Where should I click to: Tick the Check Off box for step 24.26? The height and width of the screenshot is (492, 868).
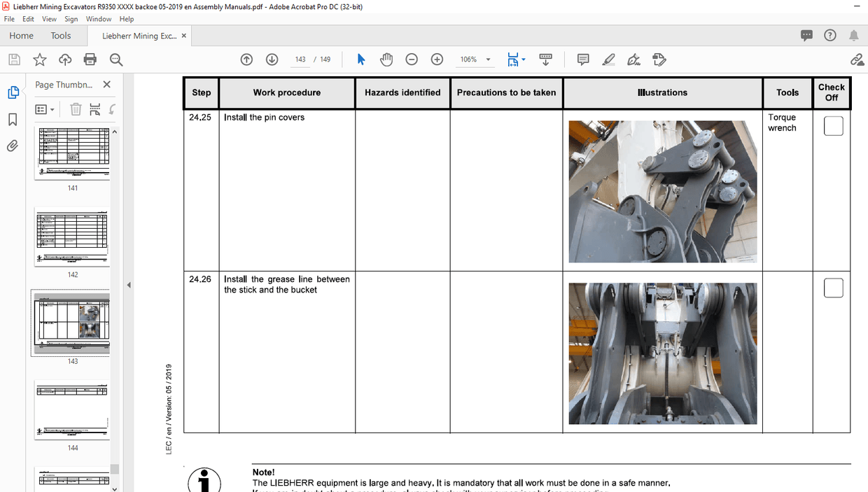(832, 288)
